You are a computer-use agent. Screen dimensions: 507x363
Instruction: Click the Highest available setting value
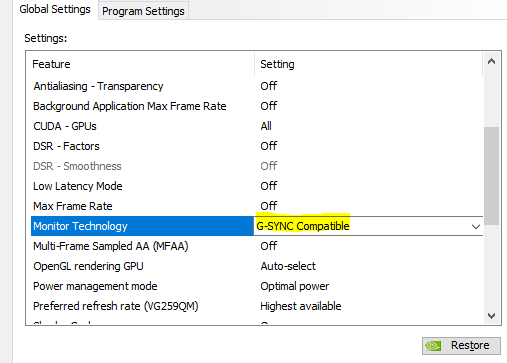[x=301, y=306]
